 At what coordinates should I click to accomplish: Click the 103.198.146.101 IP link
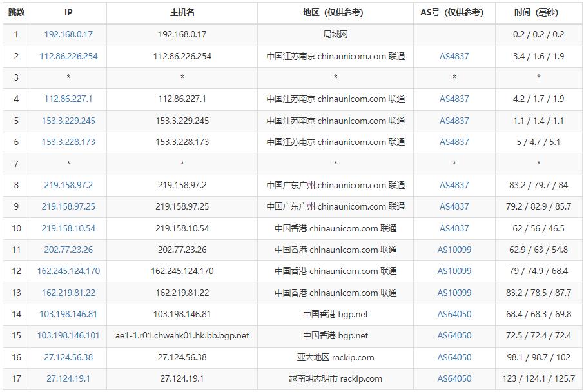[68, 335]
